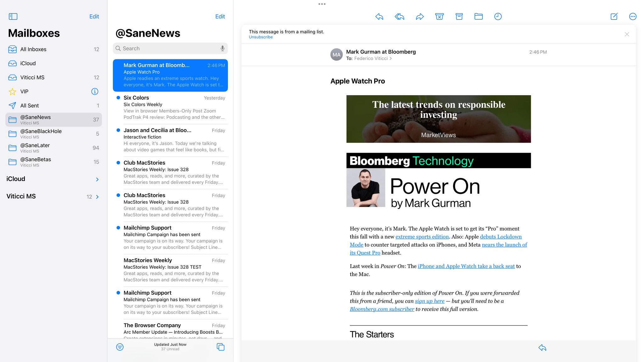Select the @SaneLater folder
Image resolution: width=644 pixels, height=362 pixels.
click(53, 148)
